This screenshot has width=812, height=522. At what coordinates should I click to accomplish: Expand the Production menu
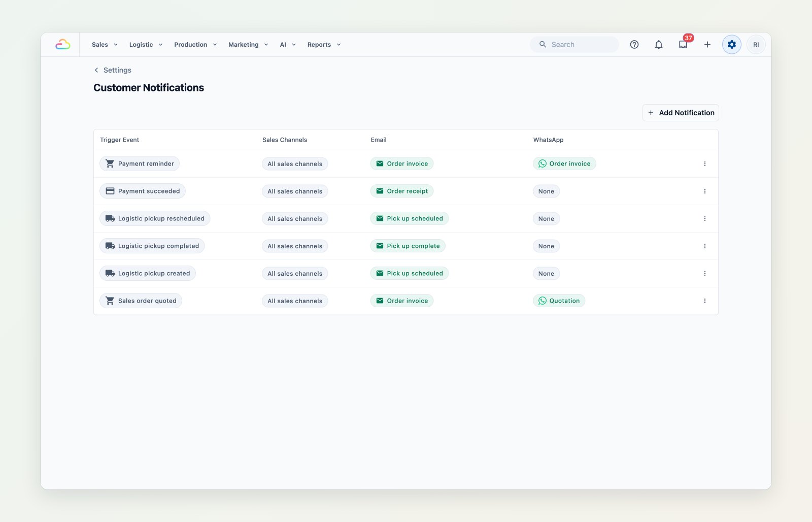tap(195, 45)
